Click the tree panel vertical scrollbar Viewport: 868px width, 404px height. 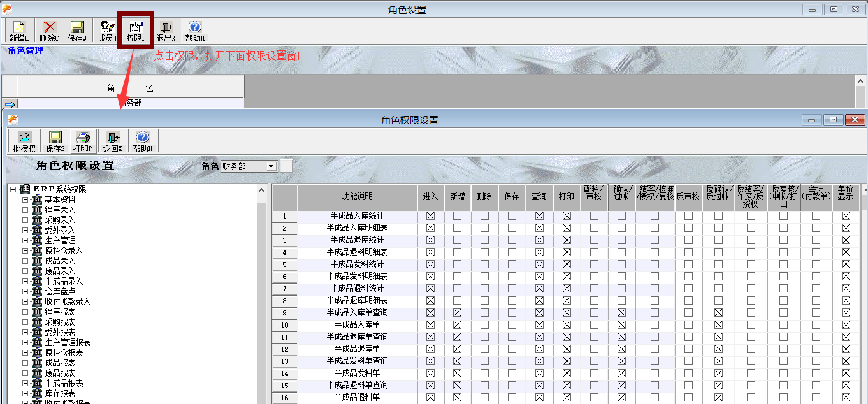[x=261, y=287]
